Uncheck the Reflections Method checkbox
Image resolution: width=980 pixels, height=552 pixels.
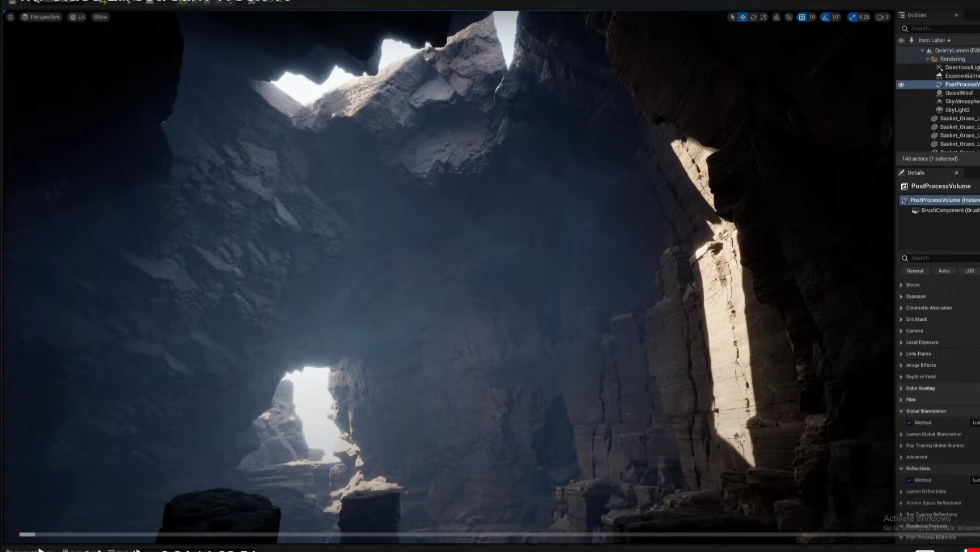910,479
